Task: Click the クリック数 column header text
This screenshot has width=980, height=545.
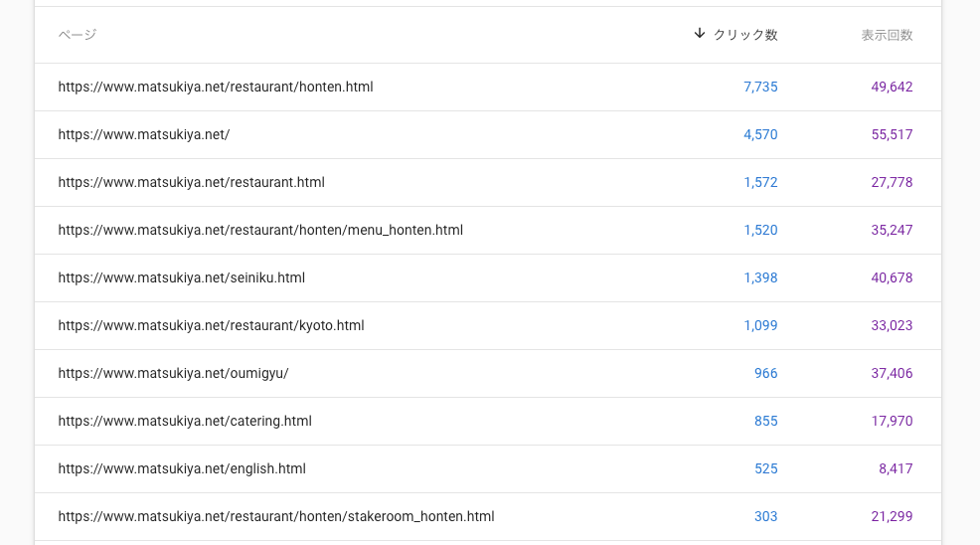Action: click(745, 35)
